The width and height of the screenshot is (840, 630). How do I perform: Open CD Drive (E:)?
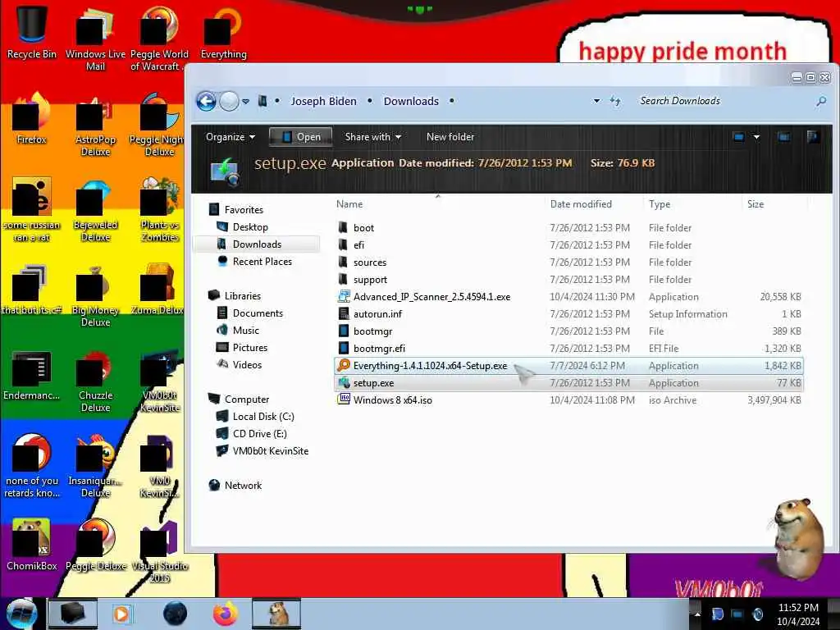click(259, 434)
